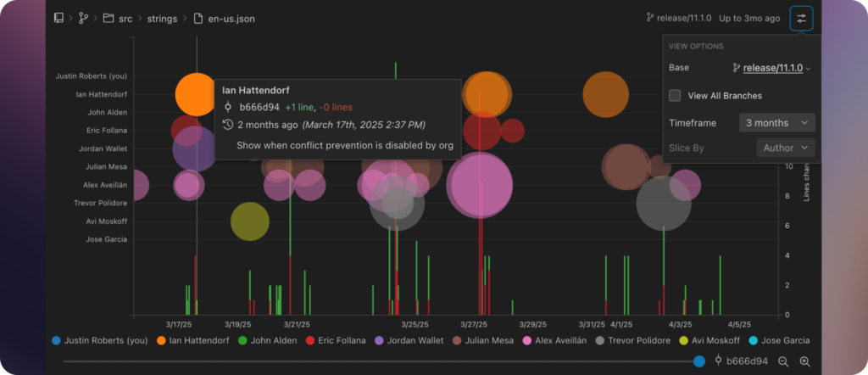Click the b666d94 commit hash in tooltip
Screen dimensions: 868x375
(x=259, y=107)
